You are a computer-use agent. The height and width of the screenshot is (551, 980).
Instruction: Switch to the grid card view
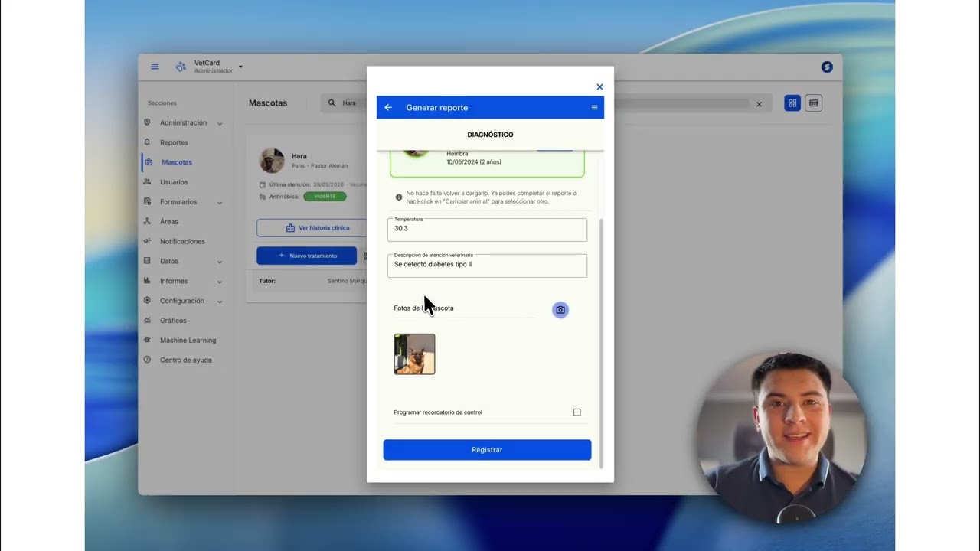tap(792, 103)
